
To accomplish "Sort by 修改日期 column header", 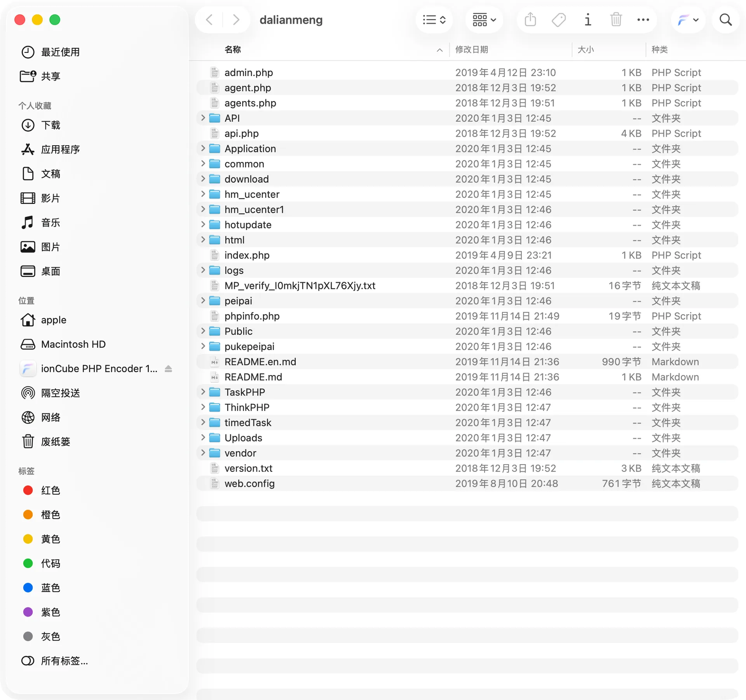I will [472, 49].
